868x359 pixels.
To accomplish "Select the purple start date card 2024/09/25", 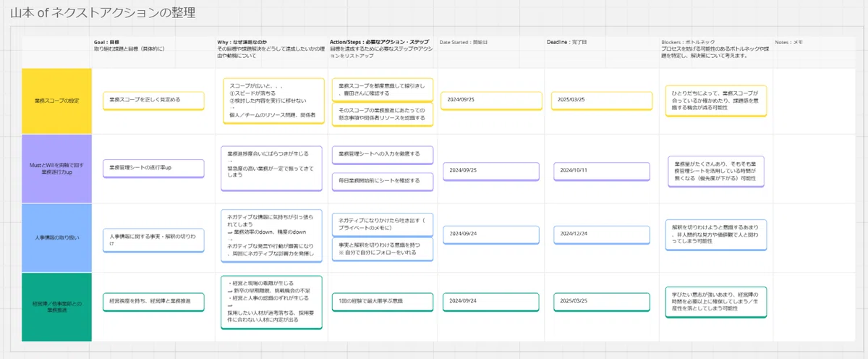I will pos(491,171).
